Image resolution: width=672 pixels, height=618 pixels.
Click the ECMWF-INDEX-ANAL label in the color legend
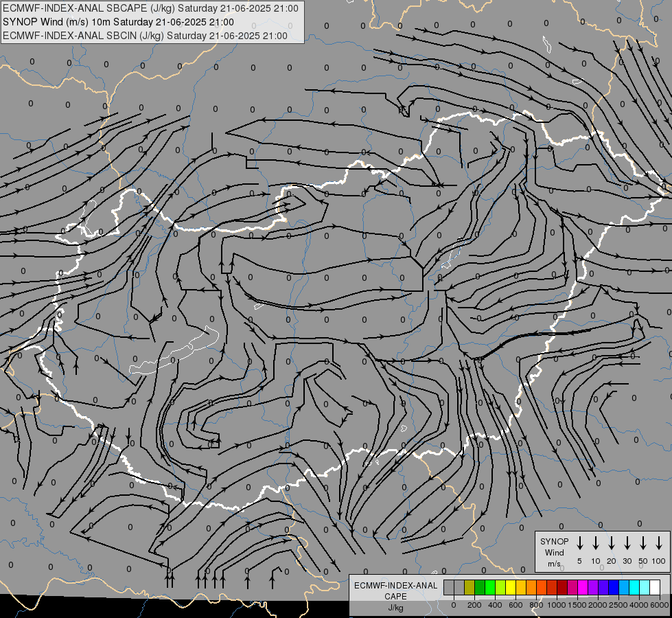395,586
